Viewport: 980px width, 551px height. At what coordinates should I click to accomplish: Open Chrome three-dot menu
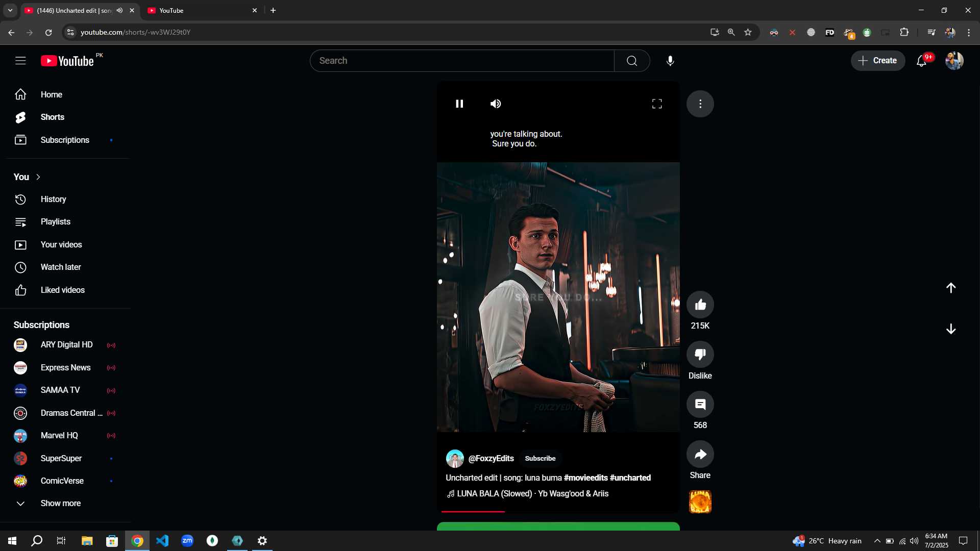(x=969, y=32)
